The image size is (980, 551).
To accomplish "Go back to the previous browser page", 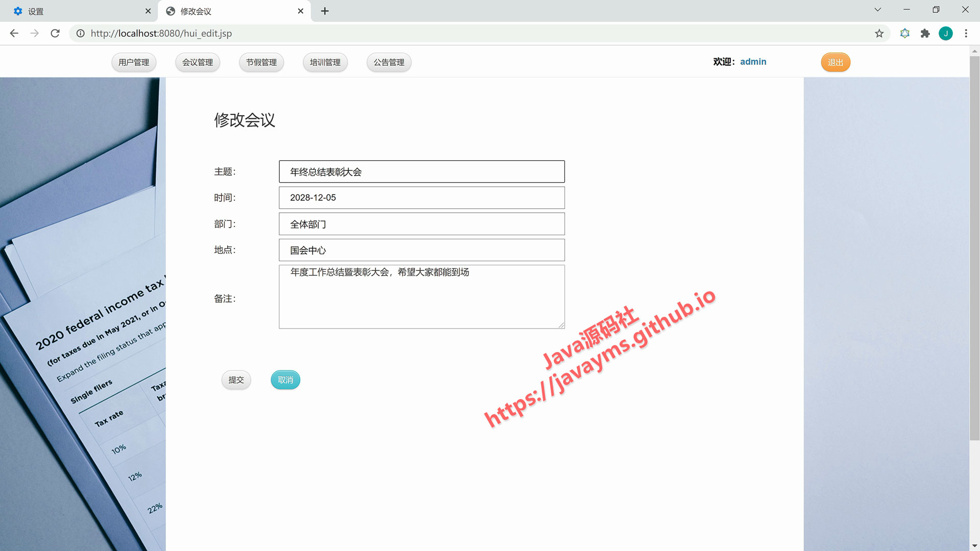I will tap(14, 33).
